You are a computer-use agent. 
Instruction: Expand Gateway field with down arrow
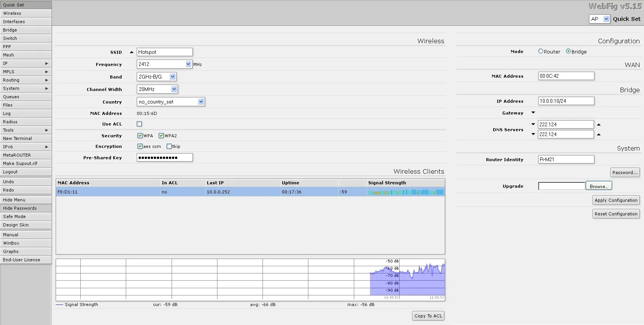click(x=533, y=113)
